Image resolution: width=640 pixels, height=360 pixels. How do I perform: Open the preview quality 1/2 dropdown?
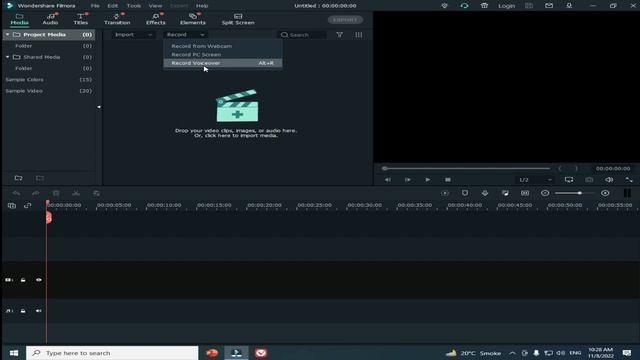coord(535,180)
